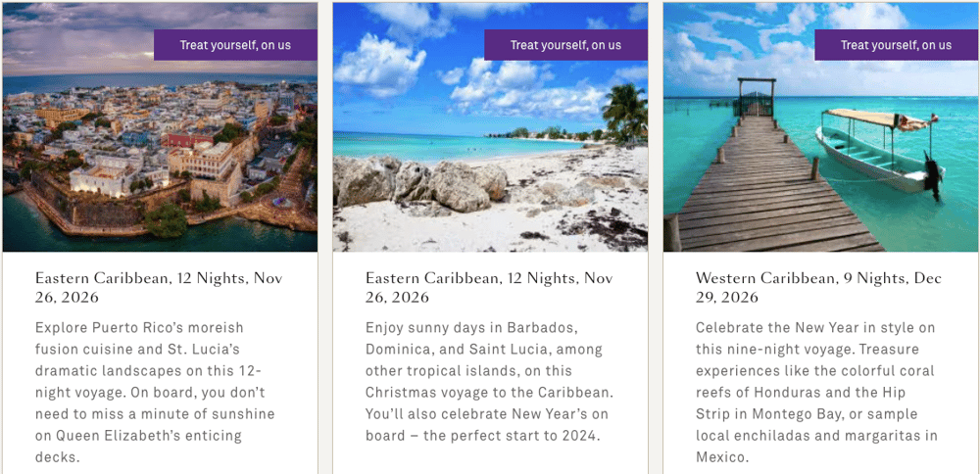Open the Eastern Caribbean title above Barbados text

(x=489, y=287)
